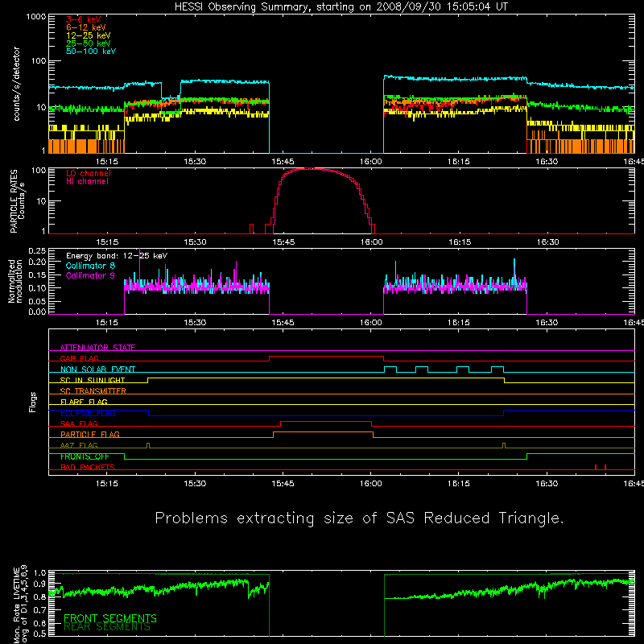Click the Mon. Rate LIVETIME axis label
644x644 pixels.
tap(20, 604)
